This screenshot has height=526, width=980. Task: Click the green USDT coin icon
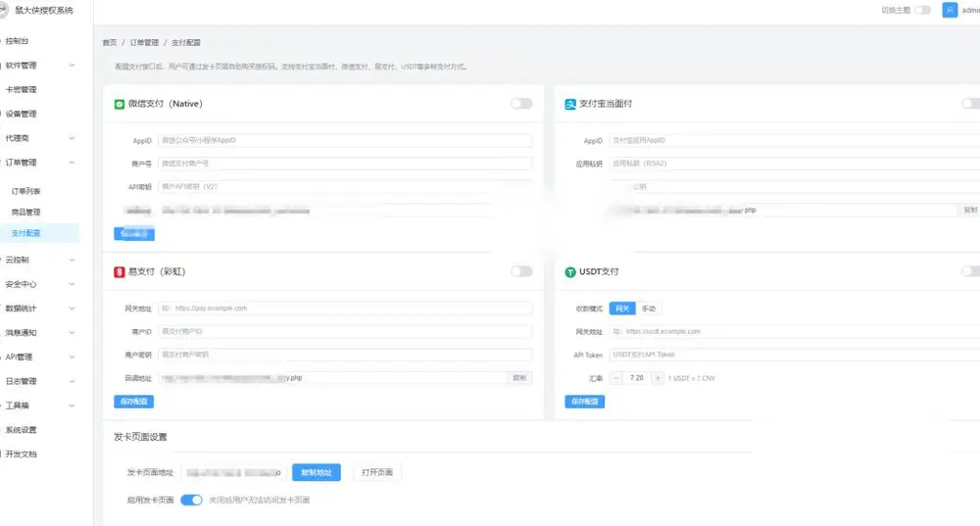click(570, 271)
